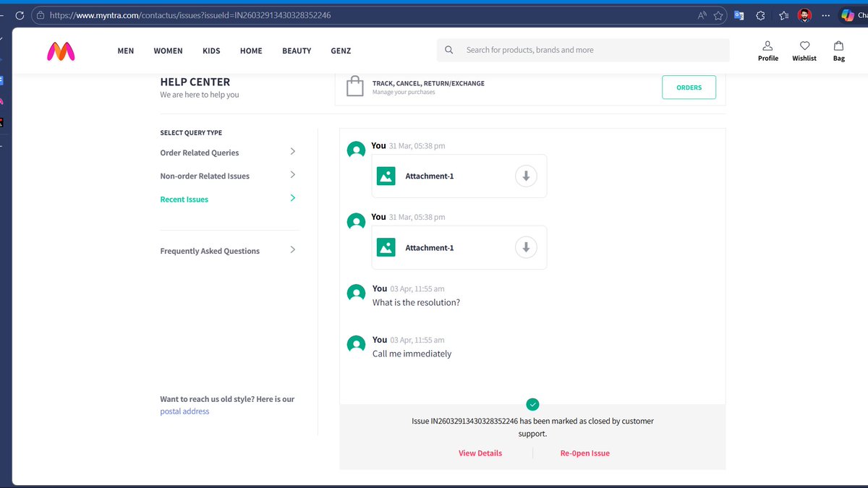Click the HELP CENTER heading
Image resolution: width=868 pixels, height=488 pixels.
195,82
